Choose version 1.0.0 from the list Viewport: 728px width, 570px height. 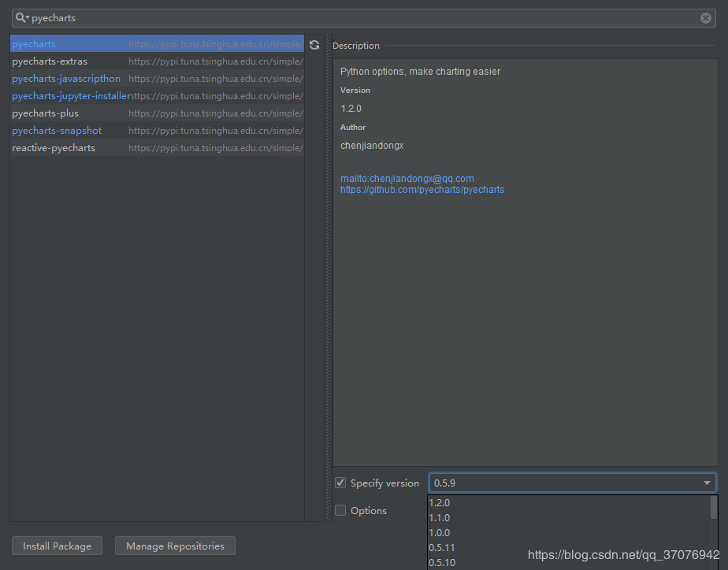click(x=569, y=532)
